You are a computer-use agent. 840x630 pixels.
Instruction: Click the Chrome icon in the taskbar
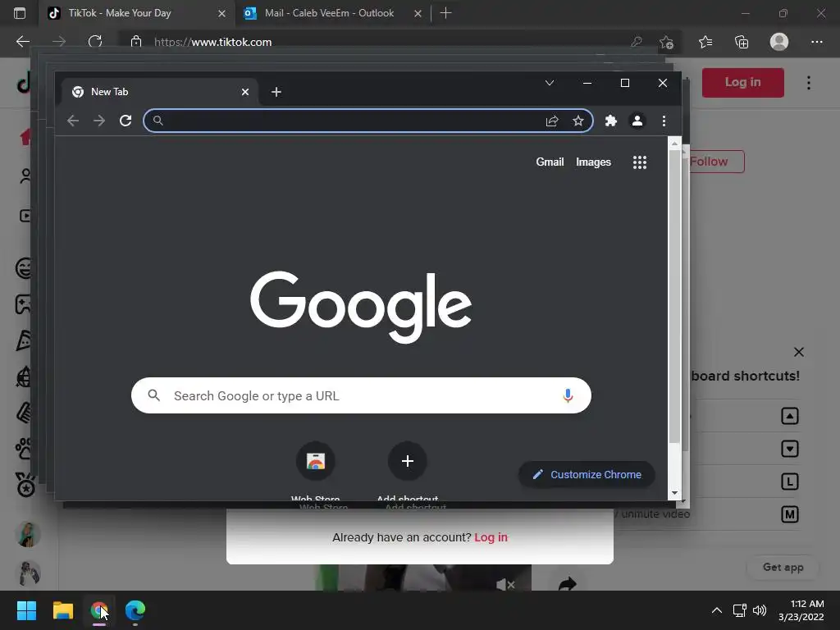click(99, 610)
